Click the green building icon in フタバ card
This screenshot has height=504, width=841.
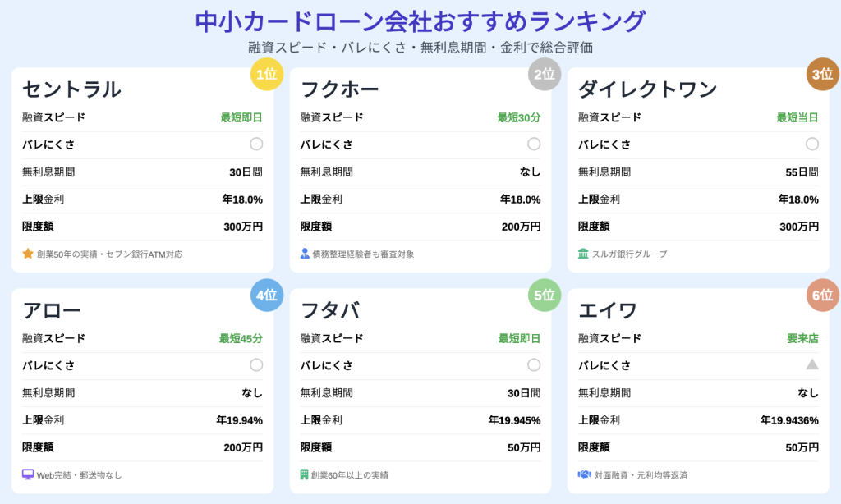[304, 474]
